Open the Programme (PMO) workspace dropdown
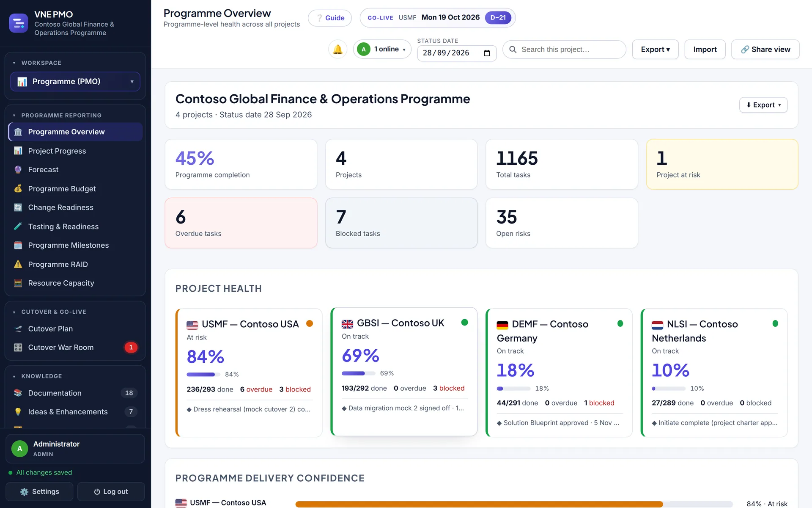 [75, 82]
